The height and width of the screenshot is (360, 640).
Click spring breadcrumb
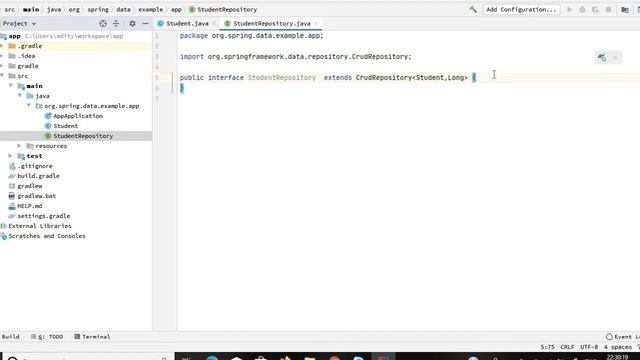pyautogui.click(x=98, y=9)
